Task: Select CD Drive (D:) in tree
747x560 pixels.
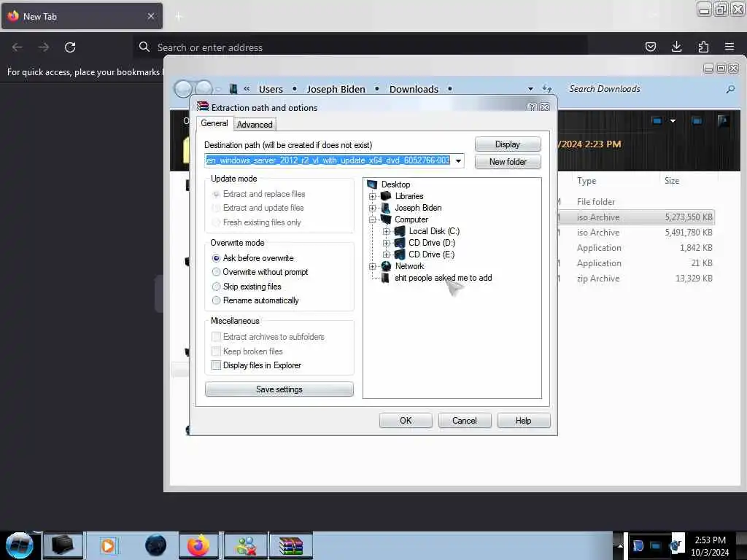Action: [x=432, y=243]
